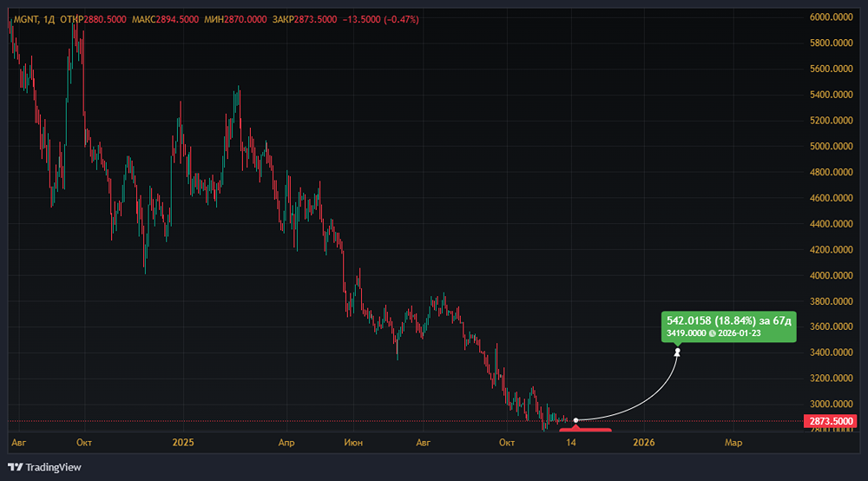Screen dimensions: 868x481
Task: Click the 2025 label on time axis
Action: click(x=183, y=443)
